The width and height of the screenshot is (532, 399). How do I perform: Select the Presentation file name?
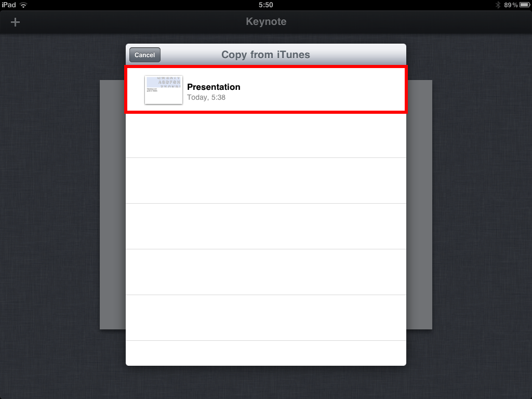[x=214, y=87]
